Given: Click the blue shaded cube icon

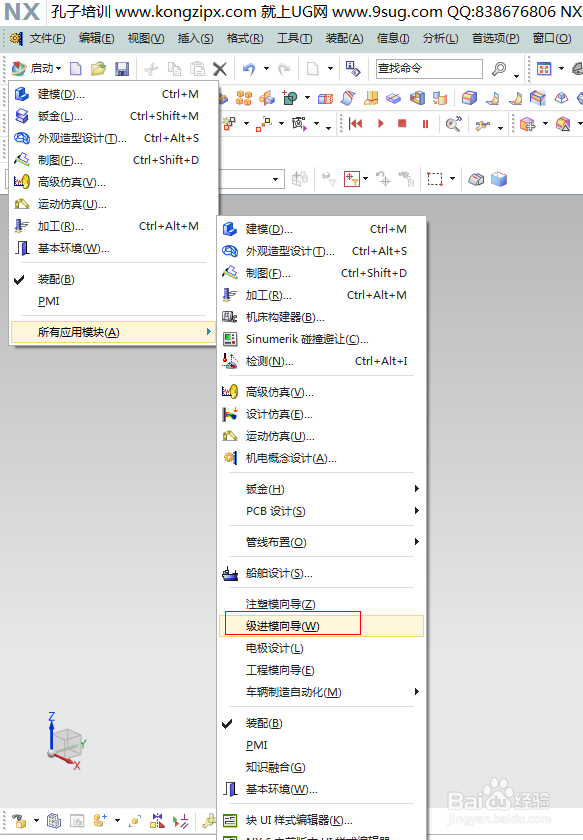Looking at the screenshot, I should point(499,179).
